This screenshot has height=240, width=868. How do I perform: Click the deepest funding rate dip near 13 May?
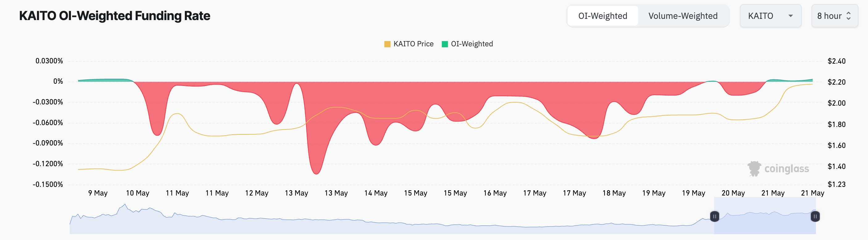pyautogui.click(x=316, y=173)
